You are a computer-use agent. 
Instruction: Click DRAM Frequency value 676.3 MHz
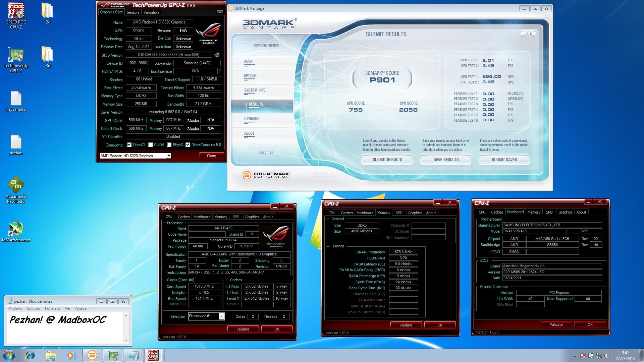403,252
